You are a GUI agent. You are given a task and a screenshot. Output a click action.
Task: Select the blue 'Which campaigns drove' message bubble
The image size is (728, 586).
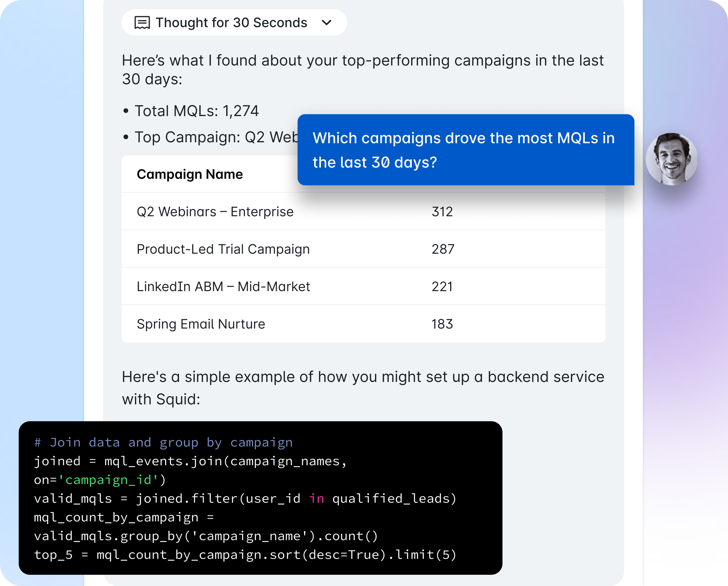[465, 150]
